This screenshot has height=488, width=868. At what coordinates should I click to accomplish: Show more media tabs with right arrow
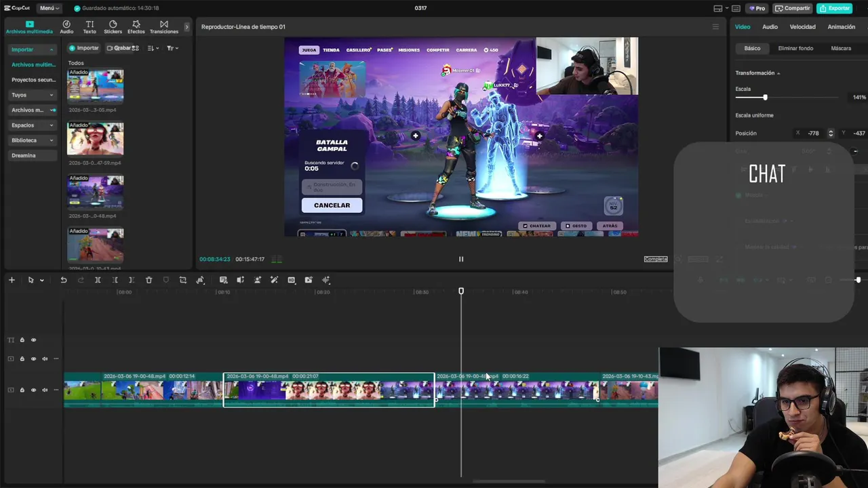click(x=186, y=27)
